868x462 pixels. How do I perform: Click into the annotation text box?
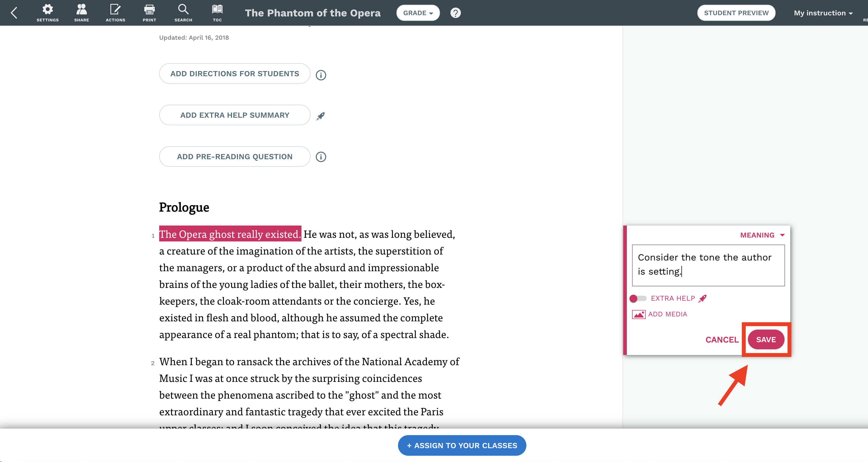pos(708,265)
